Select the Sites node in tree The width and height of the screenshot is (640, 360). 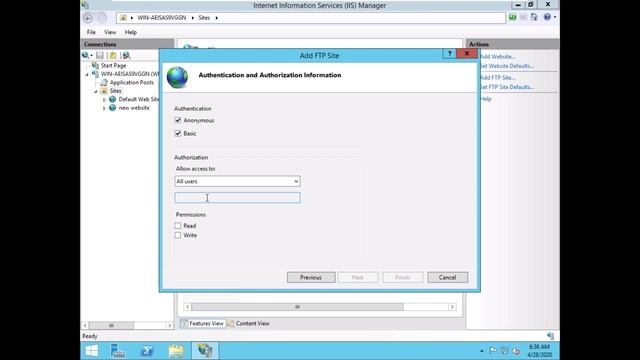click(x=116, y=91)
